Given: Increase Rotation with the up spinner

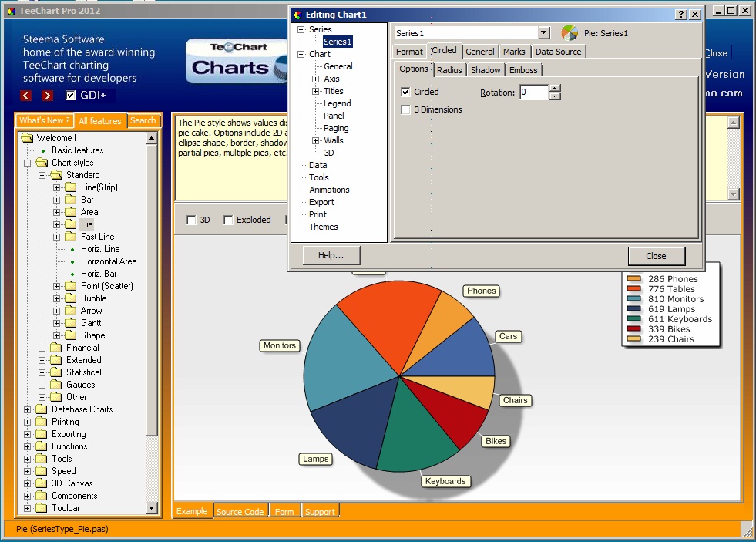Looking at the screenshot, I should click(x=555, y=88).
